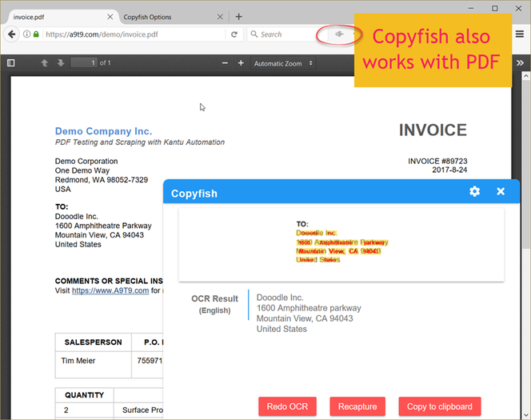Click the Copyfish extension icon in the toolbar
The image size is (531, 420).
click(339, 34)
